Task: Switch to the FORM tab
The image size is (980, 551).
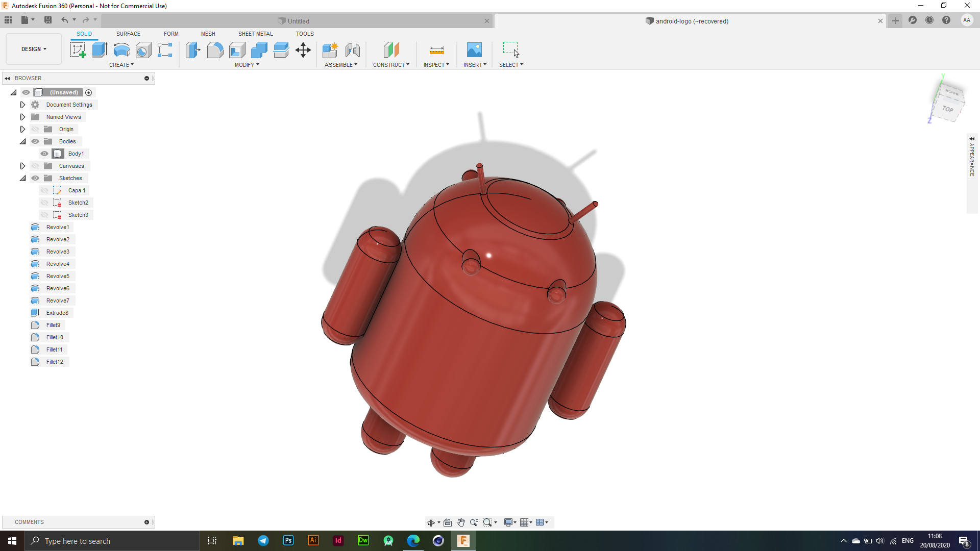Action: pyautogui.click(x=171, y=34)
